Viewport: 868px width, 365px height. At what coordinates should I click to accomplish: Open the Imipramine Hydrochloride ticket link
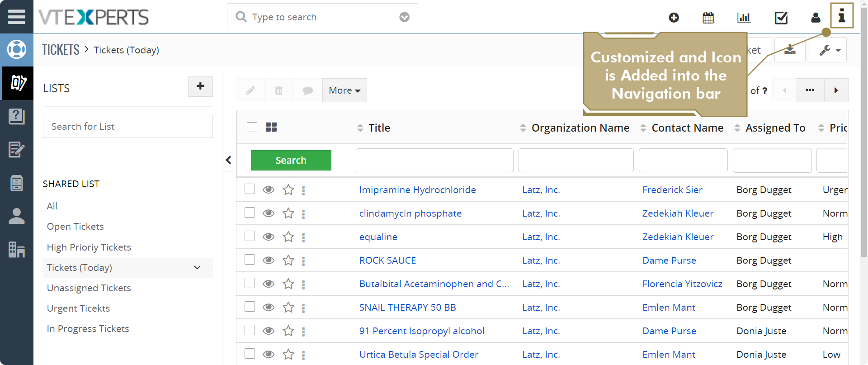(x=418, y=190)
